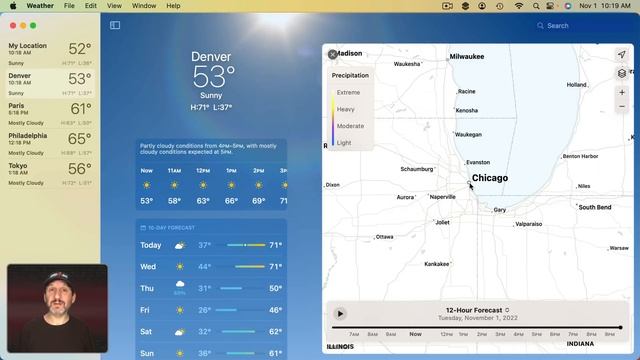Click the menu bar date and time
640x360 pixels.
605,6
